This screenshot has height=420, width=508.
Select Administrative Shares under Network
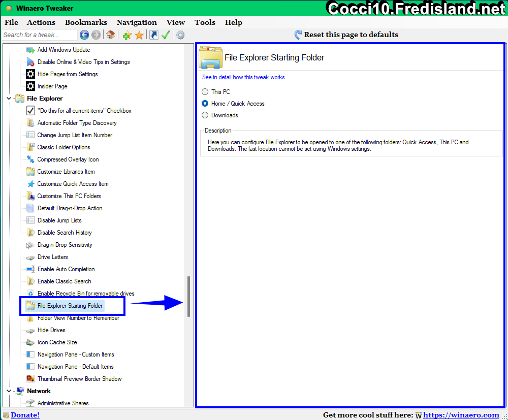point(63,403)
